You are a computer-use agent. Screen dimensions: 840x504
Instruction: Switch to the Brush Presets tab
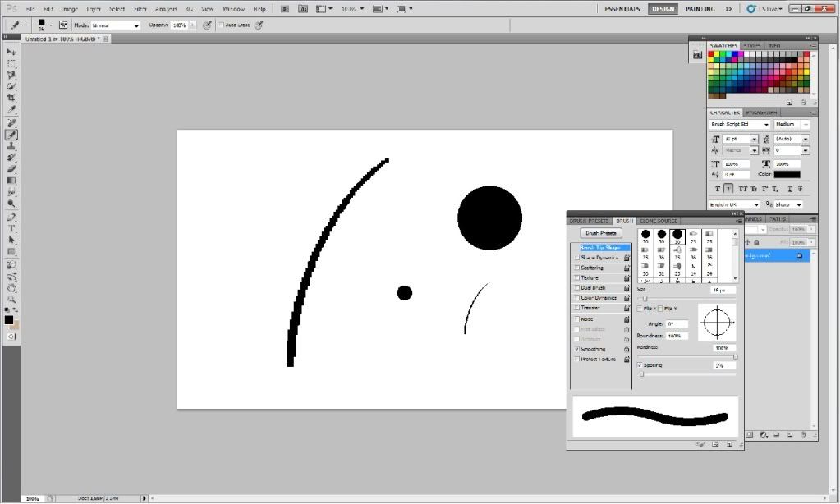tap(590, 221)
